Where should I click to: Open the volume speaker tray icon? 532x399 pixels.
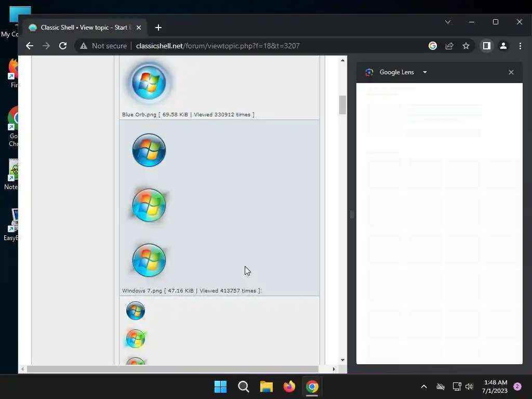click(x=469, y=387)
